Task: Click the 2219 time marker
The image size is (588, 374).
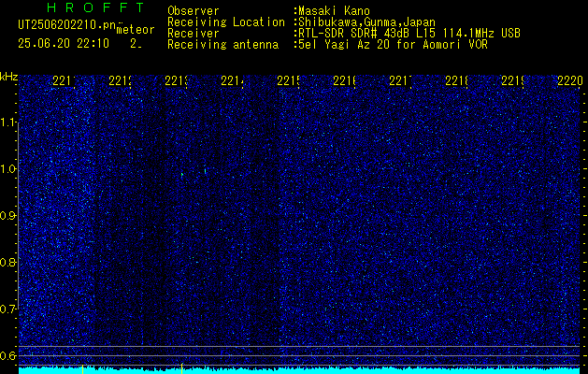Action: point(512,80)
